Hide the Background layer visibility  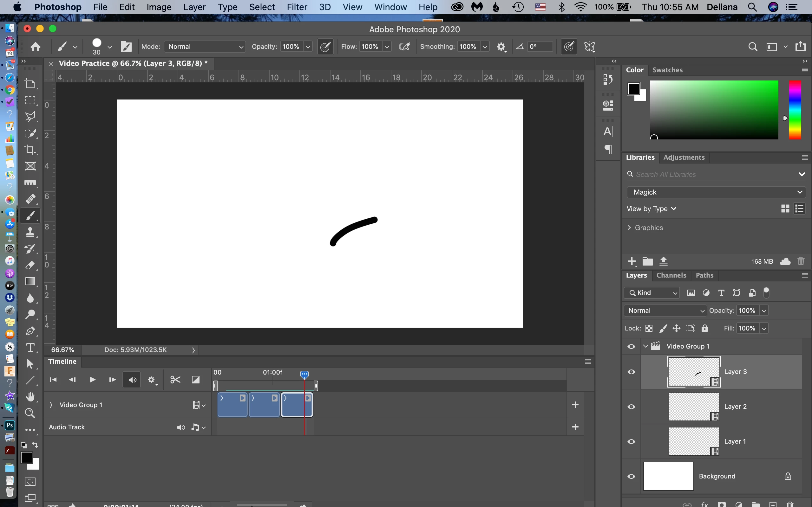coord(631,476)
